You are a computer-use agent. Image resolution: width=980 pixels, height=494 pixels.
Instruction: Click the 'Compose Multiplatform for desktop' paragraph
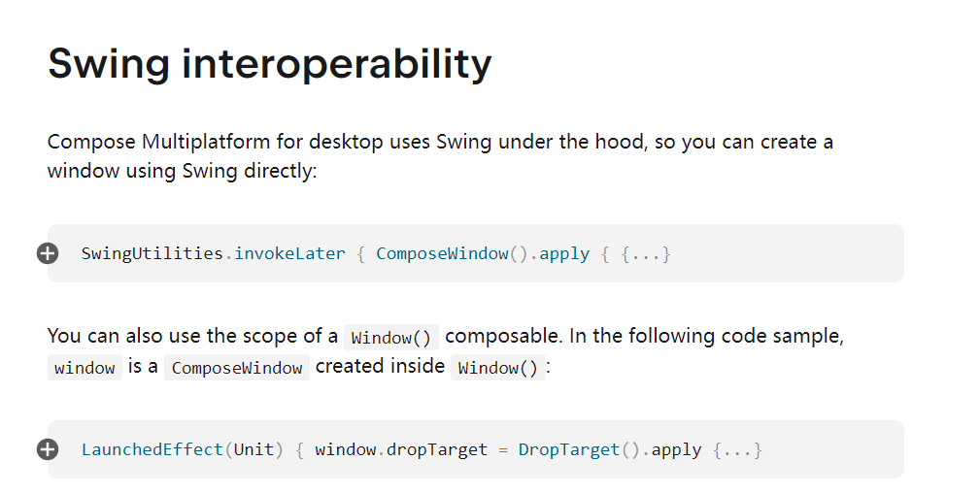pyautogui.click(x=440, y=156)
